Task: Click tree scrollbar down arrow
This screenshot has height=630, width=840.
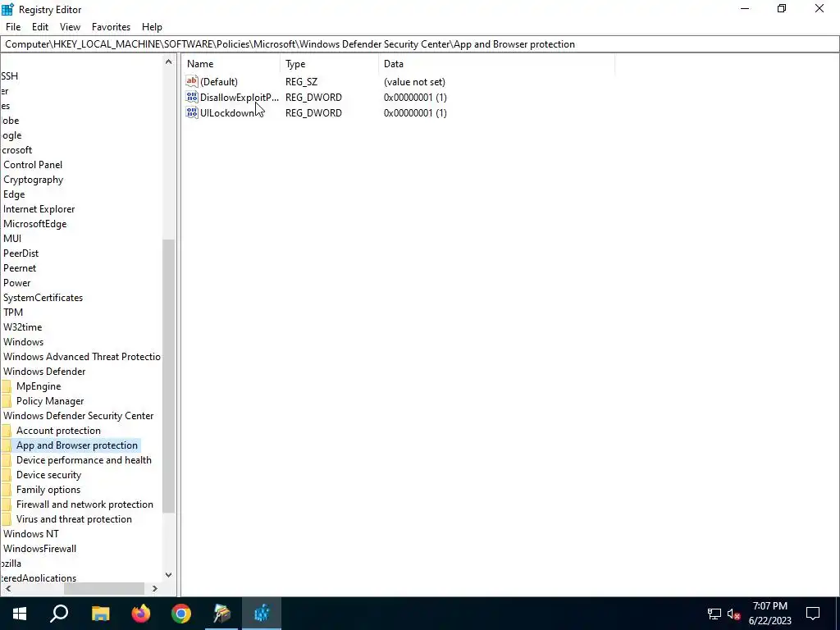Action: pyautogui.click(x=168, y=575)
